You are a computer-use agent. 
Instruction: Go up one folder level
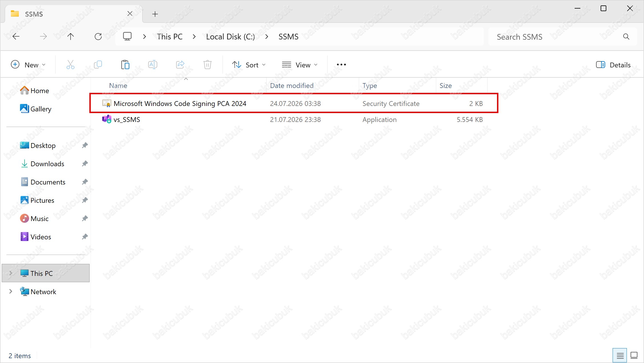(71, 37)
